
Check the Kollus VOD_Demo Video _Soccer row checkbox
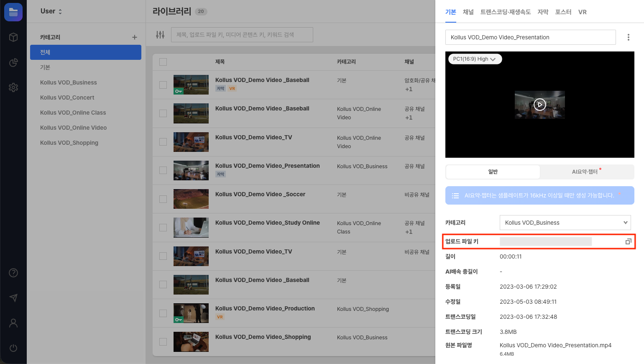[x=163, y=199]
